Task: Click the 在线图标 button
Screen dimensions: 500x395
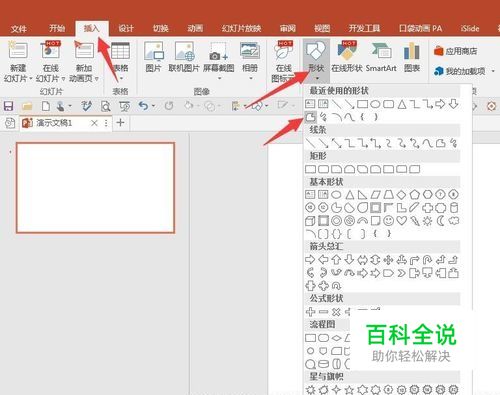Action: (284, 62)
